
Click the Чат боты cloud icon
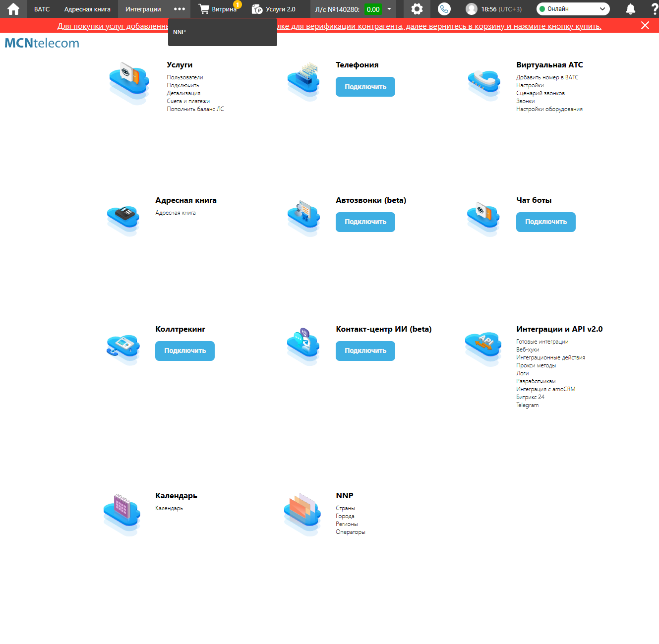[483, 219]
